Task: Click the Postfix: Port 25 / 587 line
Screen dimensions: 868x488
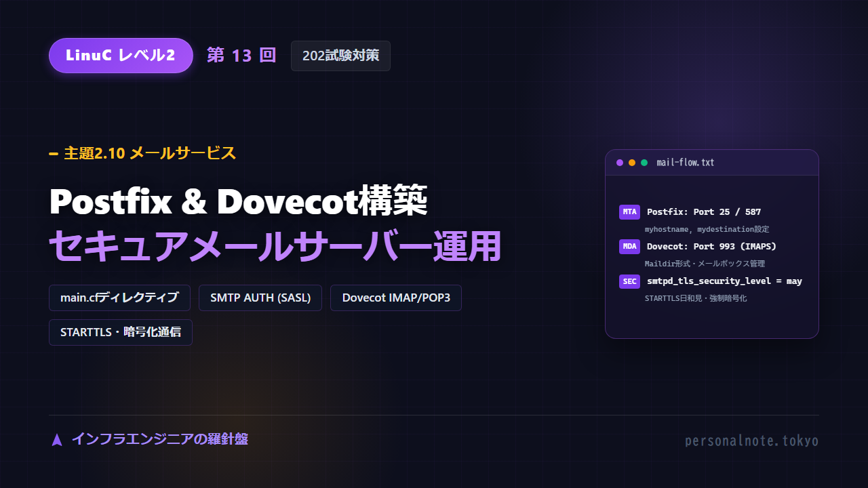Action: click(x=704, y=212)
